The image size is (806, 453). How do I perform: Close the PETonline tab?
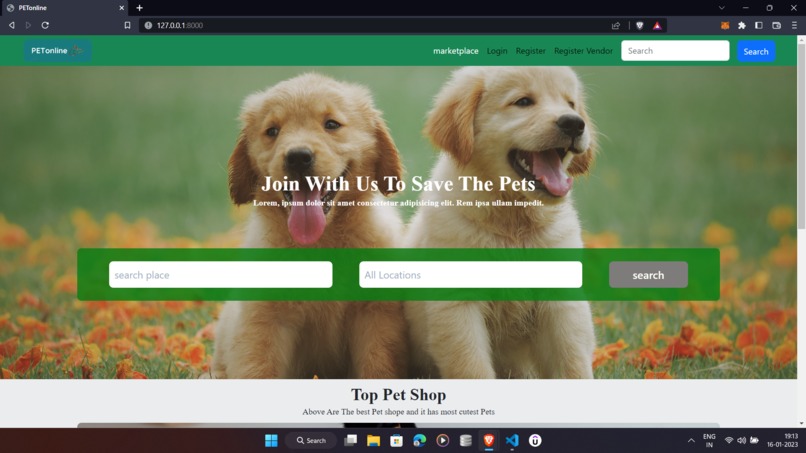pos(121,8)
